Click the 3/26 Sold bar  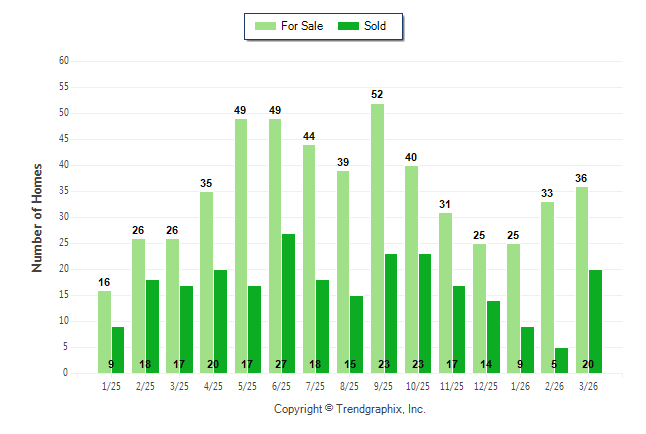[595, 321]
